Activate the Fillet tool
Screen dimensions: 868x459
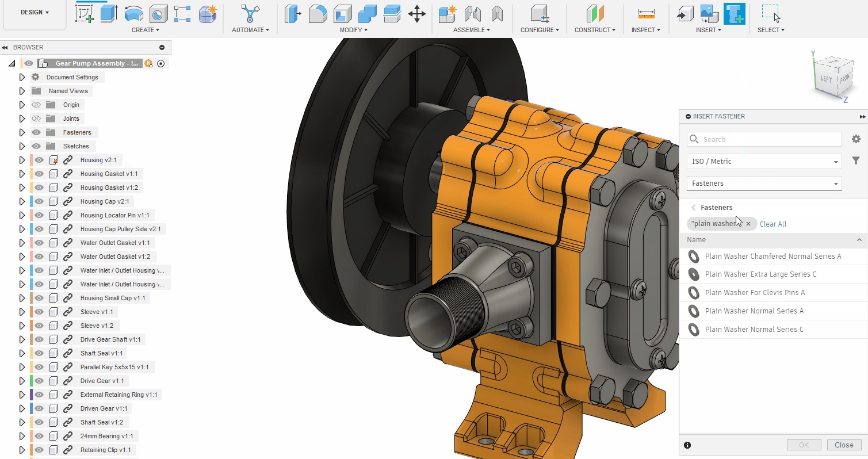pyautogui.click(x=318, y=13)
